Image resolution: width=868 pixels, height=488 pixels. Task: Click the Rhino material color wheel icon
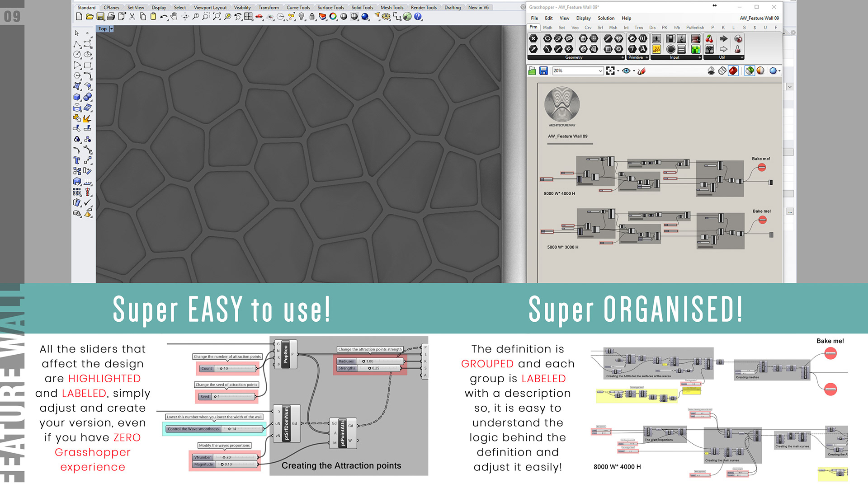pyautogui.click(x=333, y=17)
